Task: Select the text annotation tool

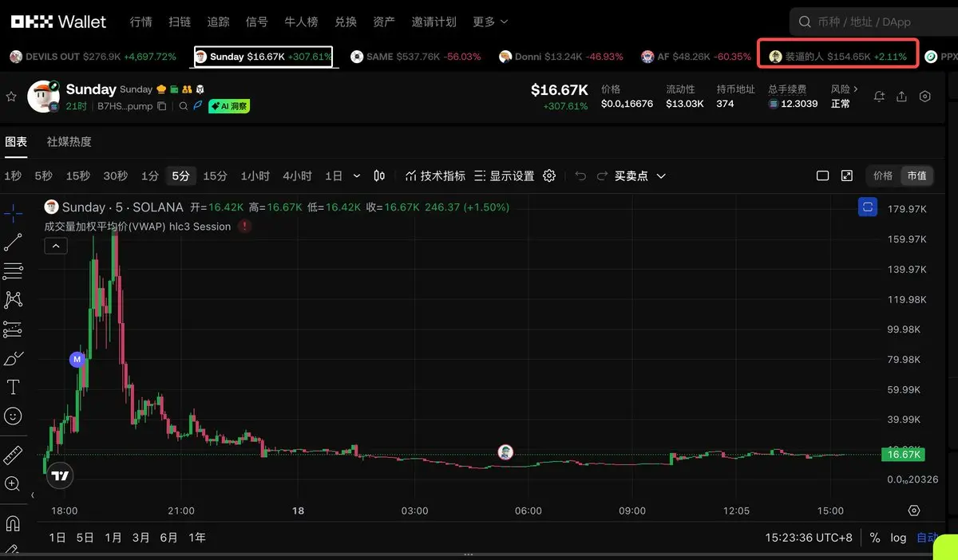Action: point(13,387)
